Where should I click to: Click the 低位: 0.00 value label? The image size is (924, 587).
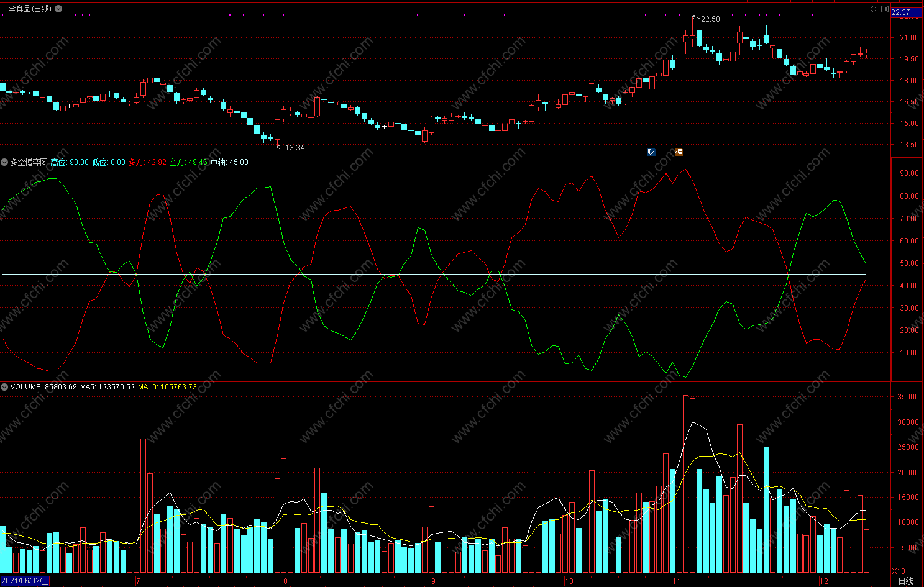point(109,162)
